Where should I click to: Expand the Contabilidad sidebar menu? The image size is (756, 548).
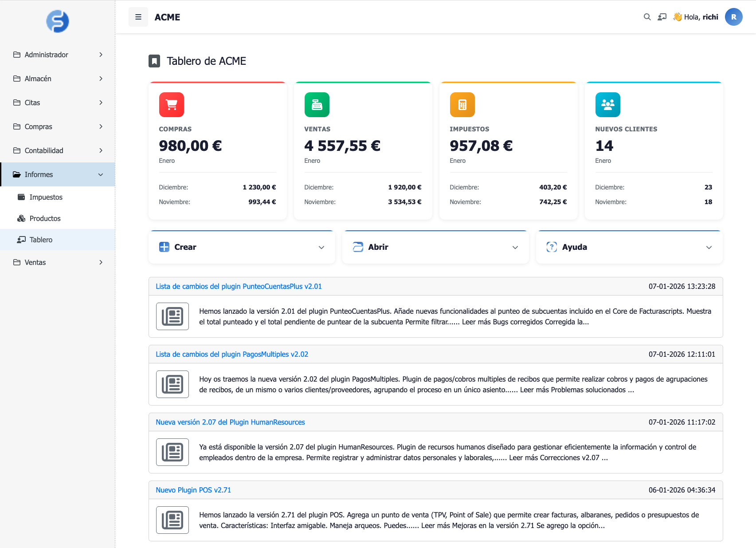pos(58,150)
